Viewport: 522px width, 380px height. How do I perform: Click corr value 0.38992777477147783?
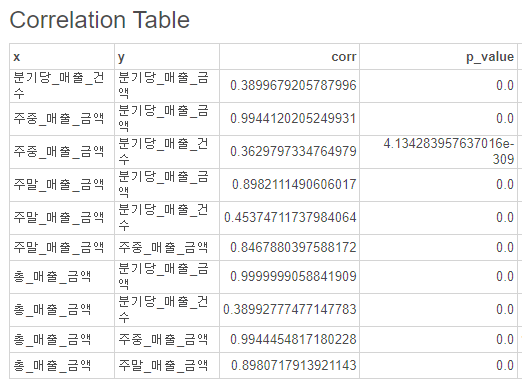[290, 309]
